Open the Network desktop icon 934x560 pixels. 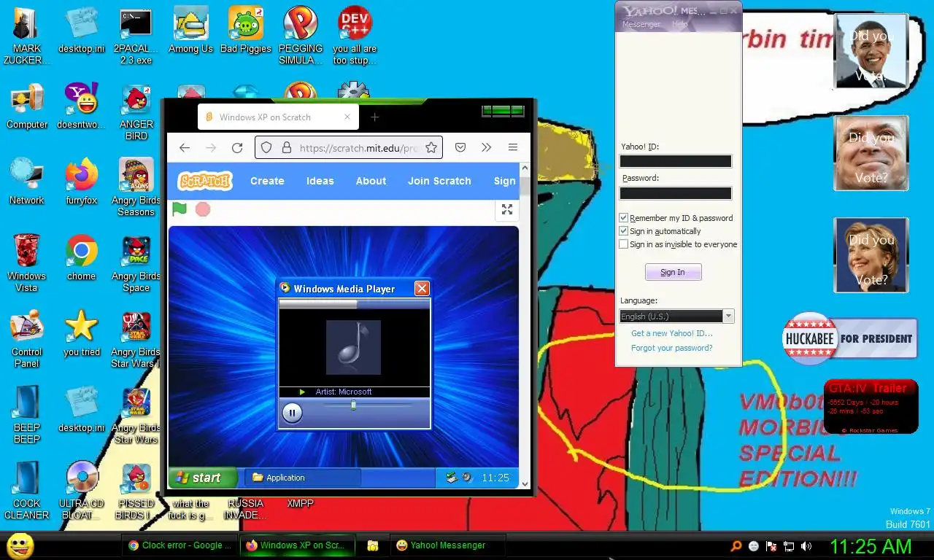point(27,182)
